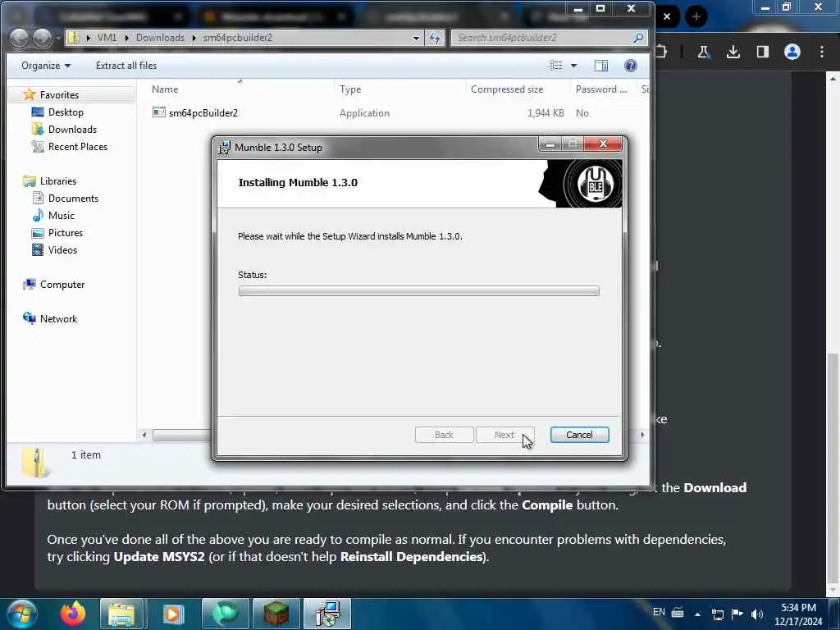Open the view options dropdown arrow
The width and height of the screenshot is (840, 630).
pyautogui.click(x=573, y=66)
